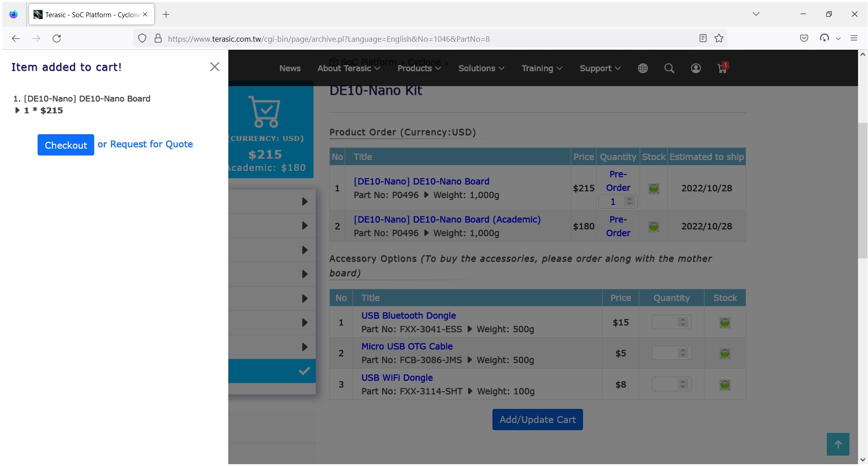The image size is (868, 466).
Task: Open the Request for Quote link
Action: click(152, 144)
